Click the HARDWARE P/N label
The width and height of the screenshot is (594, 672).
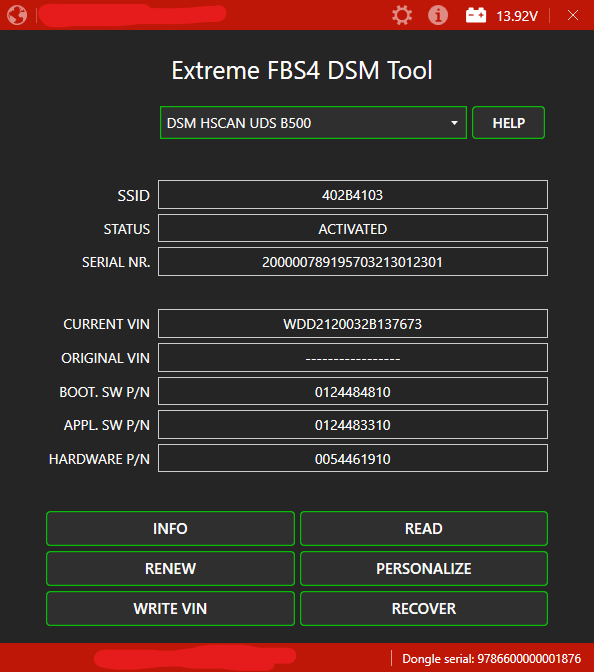(x=99, y=459)
